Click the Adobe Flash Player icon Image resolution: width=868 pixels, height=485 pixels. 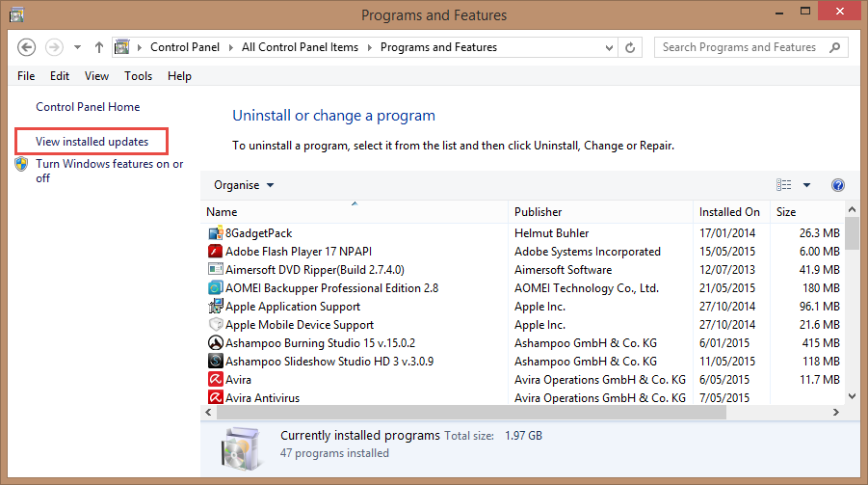click(216, 252)
